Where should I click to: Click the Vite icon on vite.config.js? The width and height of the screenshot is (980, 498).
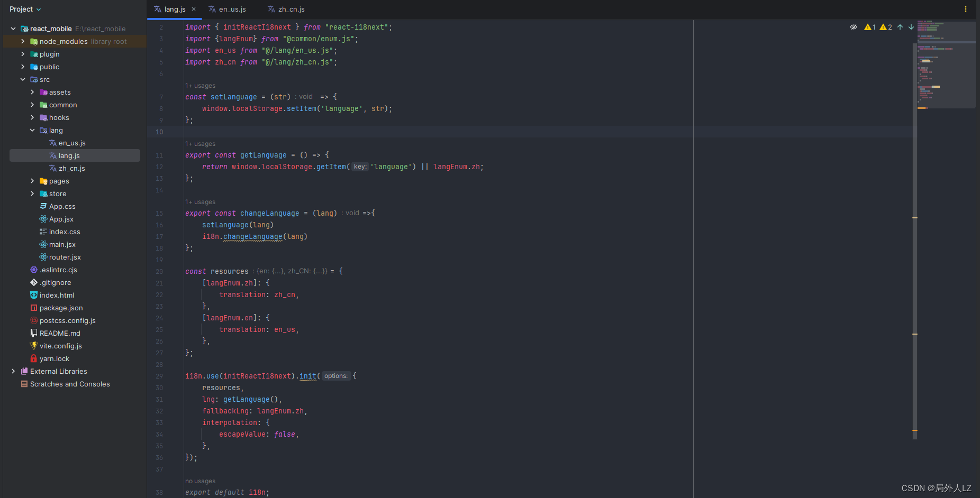pyautogui.click(x=34, y=346)
